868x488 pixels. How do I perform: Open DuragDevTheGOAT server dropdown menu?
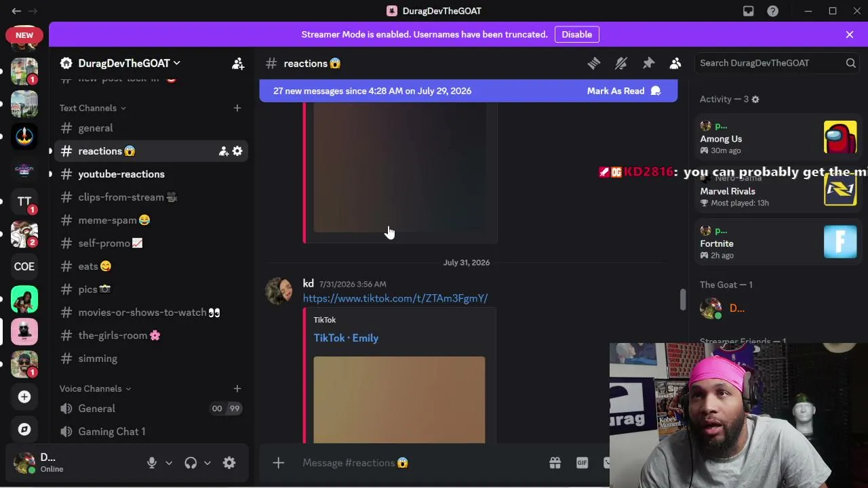click(x=129, y=63)
